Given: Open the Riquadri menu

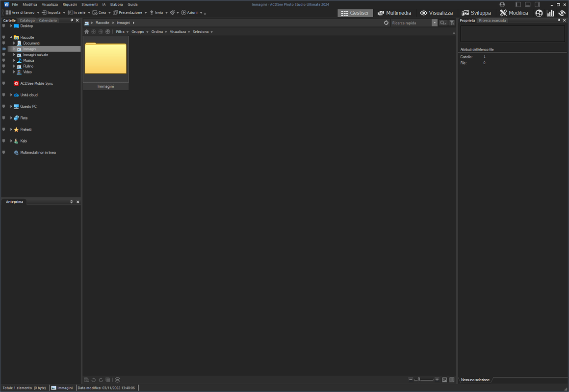Looking at the screenshot, I should click(x=70, y=5).
